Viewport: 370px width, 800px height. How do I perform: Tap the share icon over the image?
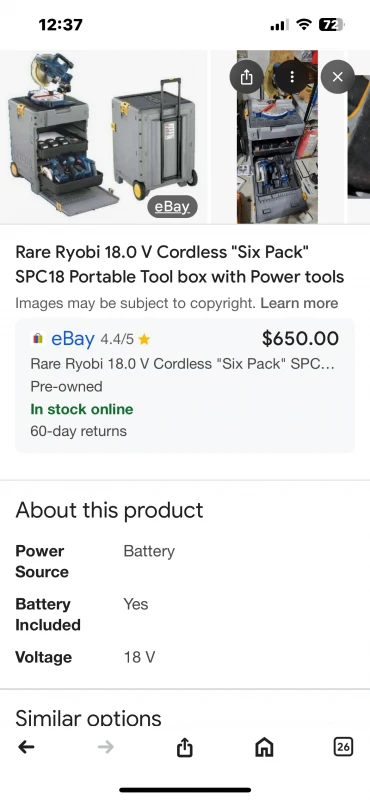point(246,77)
